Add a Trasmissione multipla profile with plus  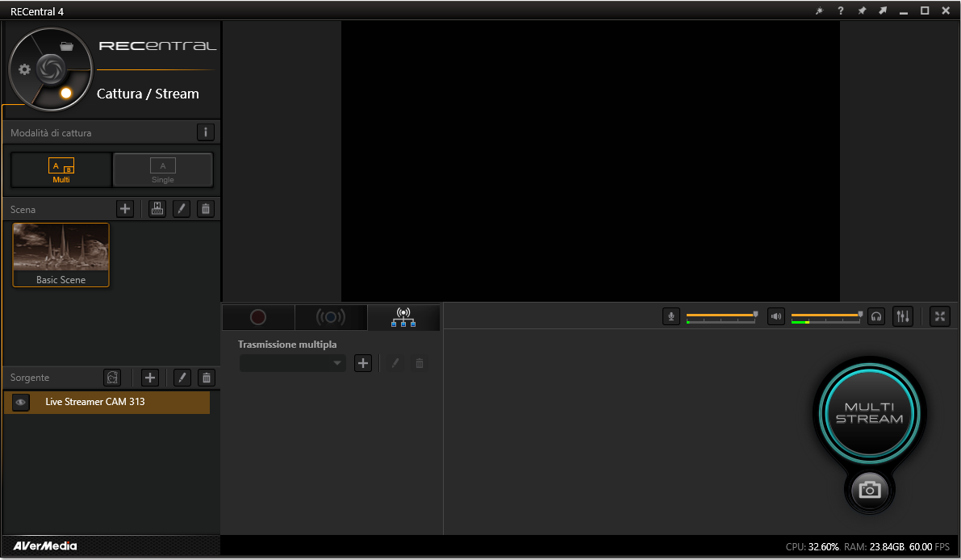coord(363,363)
